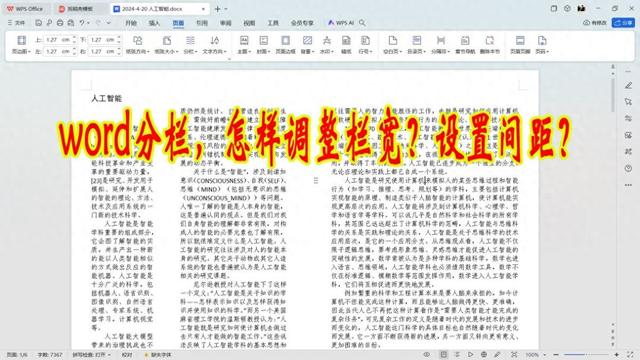The width and height of the screenshot is (640, 360).
Task: Click the undo arrow icon
Action: click(82, 23)
